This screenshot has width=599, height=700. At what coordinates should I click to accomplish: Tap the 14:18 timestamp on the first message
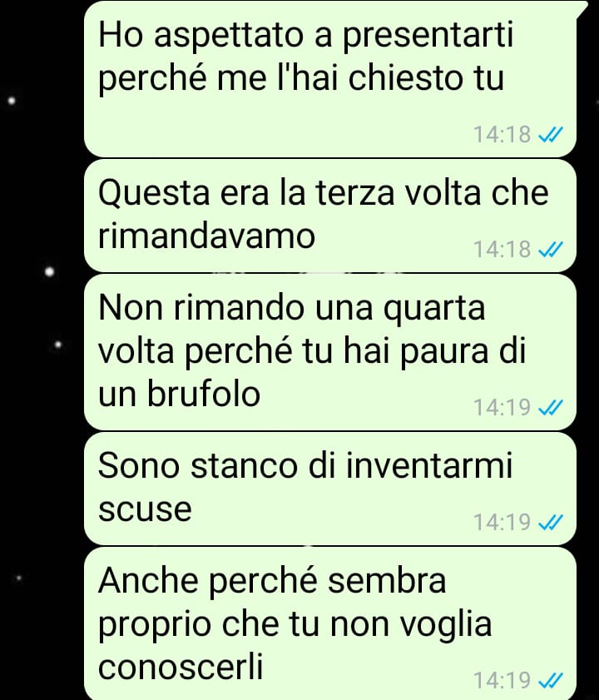502,134
